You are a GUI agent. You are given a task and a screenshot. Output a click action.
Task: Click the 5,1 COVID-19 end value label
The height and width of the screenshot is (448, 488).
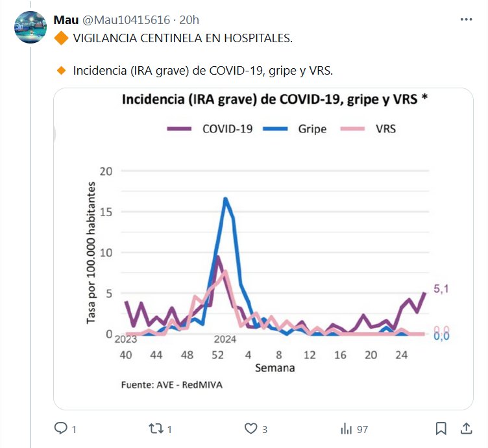click(441, 290)
